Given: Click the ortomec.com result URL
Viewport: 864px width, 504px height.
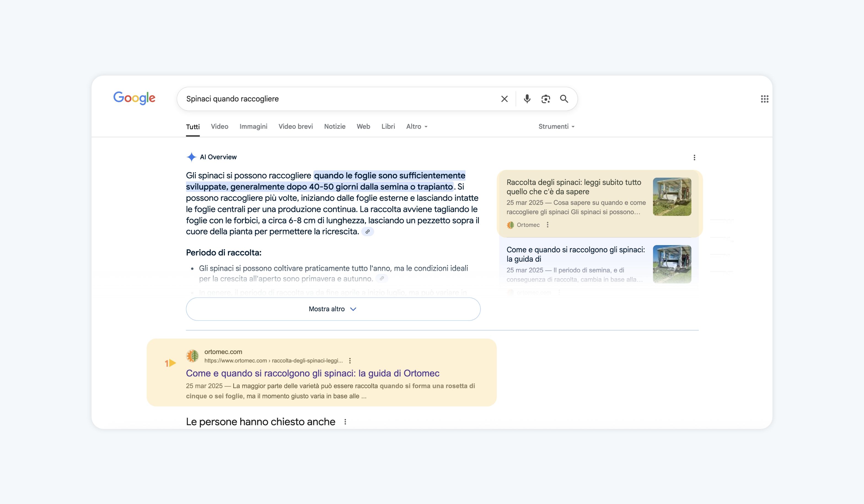Looking at the screenshot, I should click(x=273, y=361).
